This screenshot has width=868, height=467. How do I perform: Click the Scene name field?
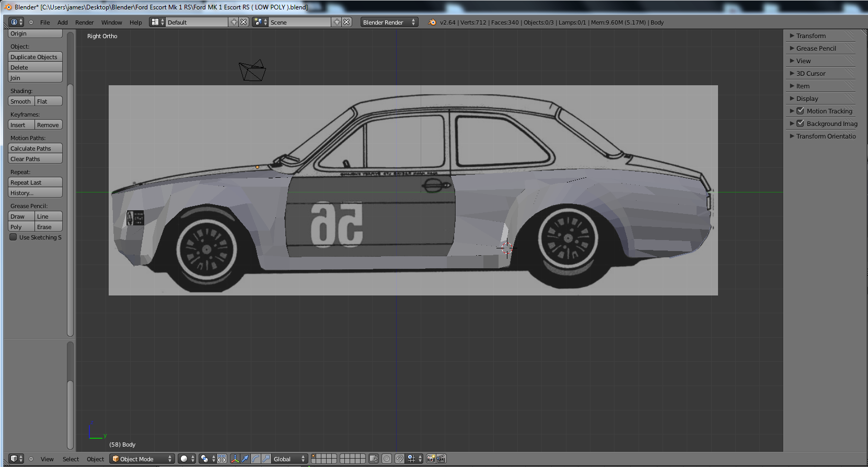[300, 22]
